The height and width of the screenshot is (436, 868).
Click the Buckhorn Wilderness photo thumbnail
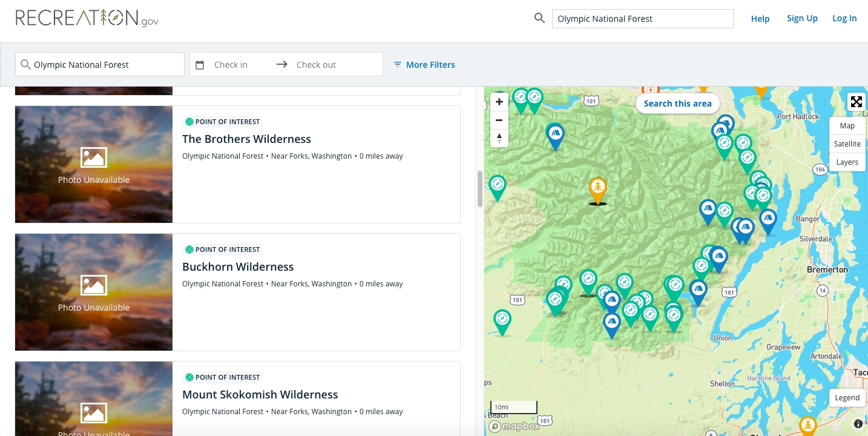click(94, 292)
